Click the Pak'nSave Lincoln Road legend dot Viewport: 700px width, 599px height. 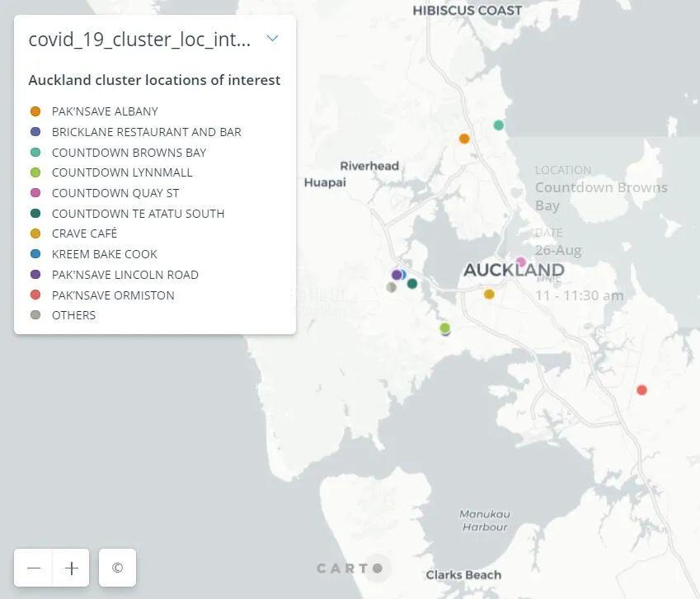tap(35, 275)
